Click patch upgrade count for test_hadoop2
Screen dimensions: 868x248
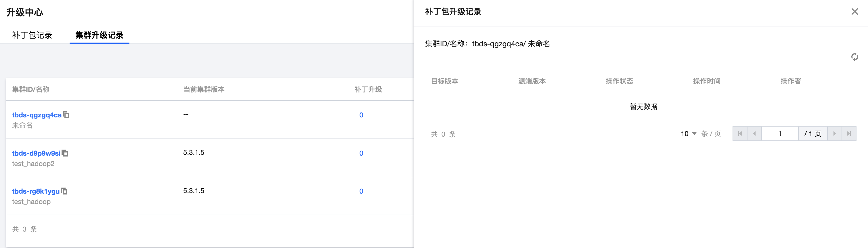(x=361, y=153)
